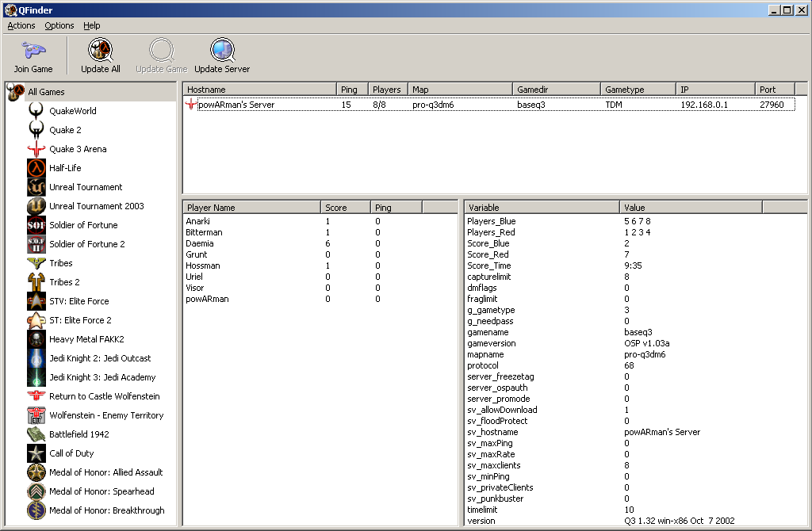Click the Update All toolbar icon
This screenshot has height=531, width=812.
pyautogui.click(x=101, y=50)
